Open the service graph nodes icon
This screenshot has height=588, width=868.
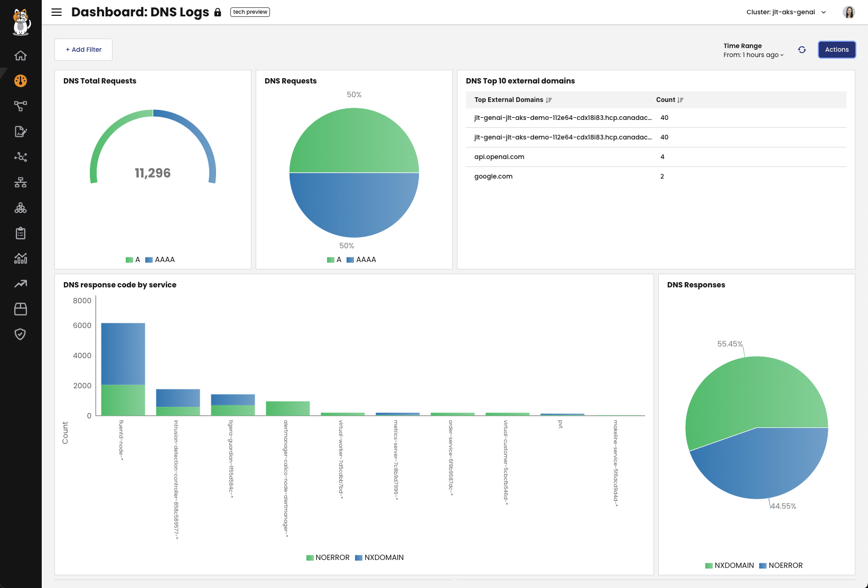coord(21,157)
